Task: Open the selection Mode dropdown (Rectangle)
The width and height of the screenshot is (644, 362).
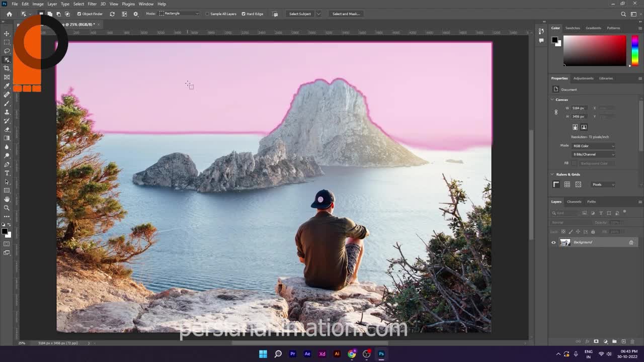Action: pyautogui.click(x=179, y=14)
